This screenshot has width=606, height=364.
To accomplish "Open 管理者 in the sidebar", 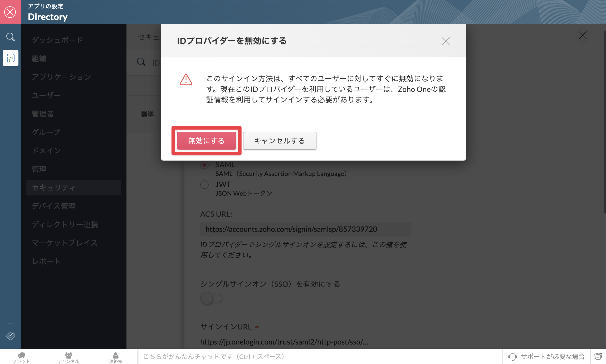I will pyautogui.click(x=43, y=114).
